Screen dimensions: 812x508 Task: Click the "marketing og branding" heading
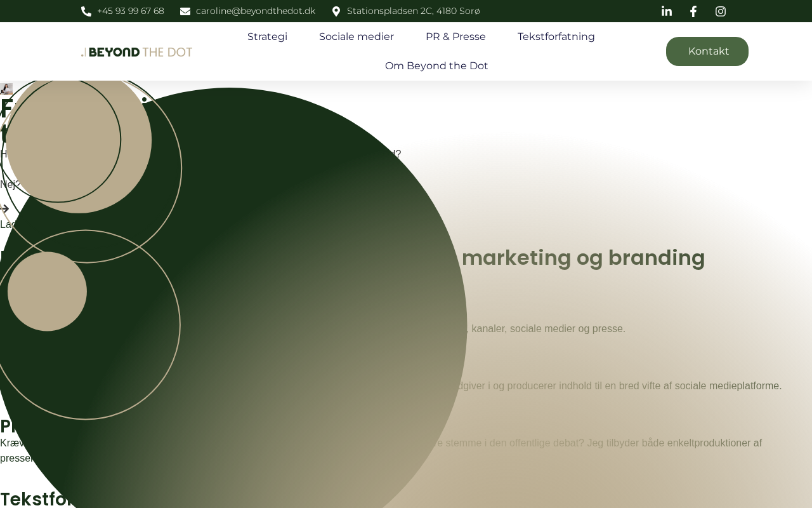(x=583, y=258)
